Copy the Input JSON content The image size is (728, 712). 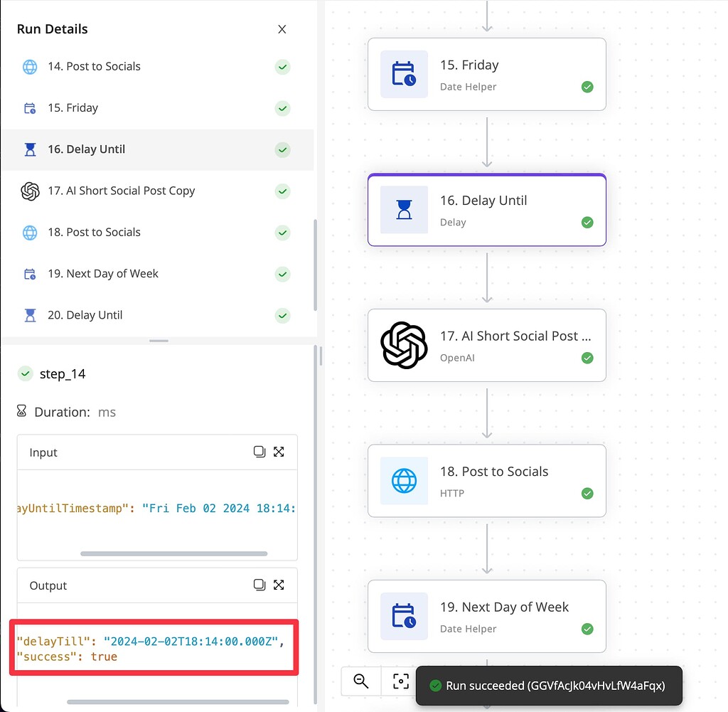[259, 452]
